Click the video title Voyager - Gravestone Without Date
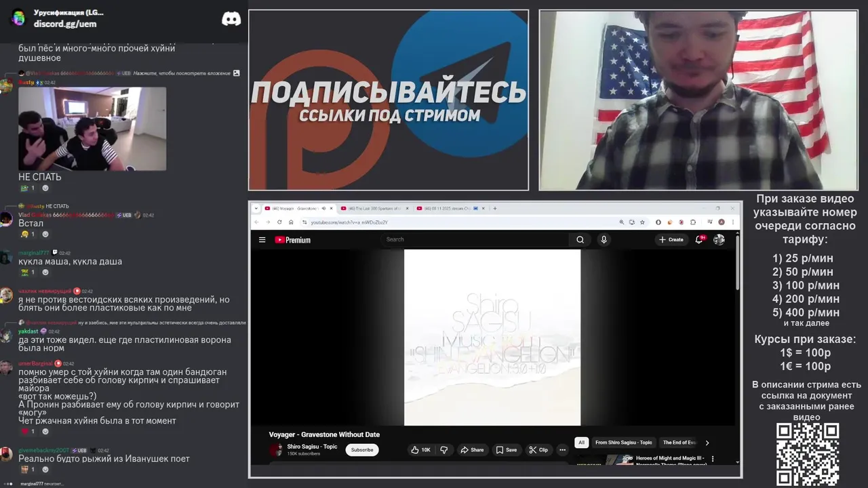The height and width of the screenshot is (488, 868). click(x=324, y=434)
